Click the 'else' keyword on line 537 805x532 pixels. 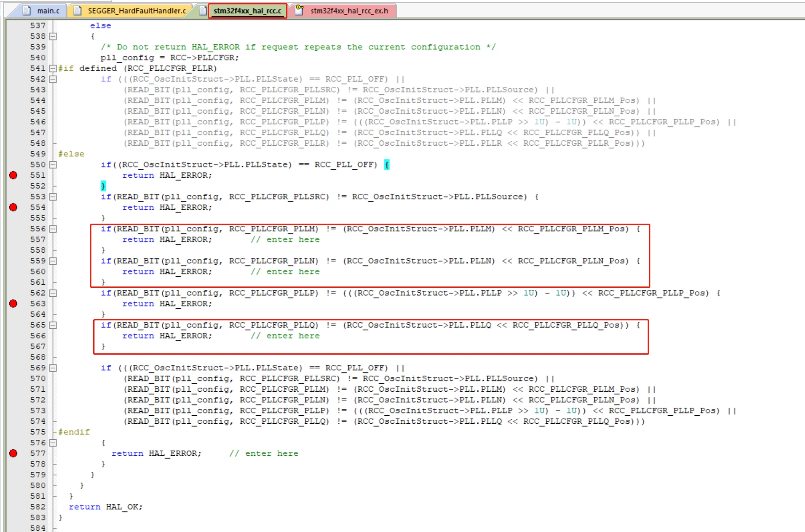pyautogui.click(x=101, y=25)
